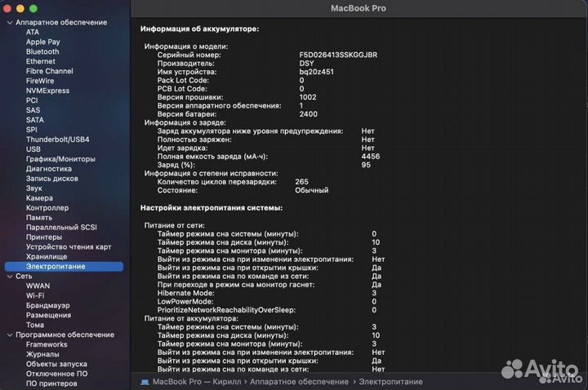Click the charge percentage value 95

[x=366, y=165]
